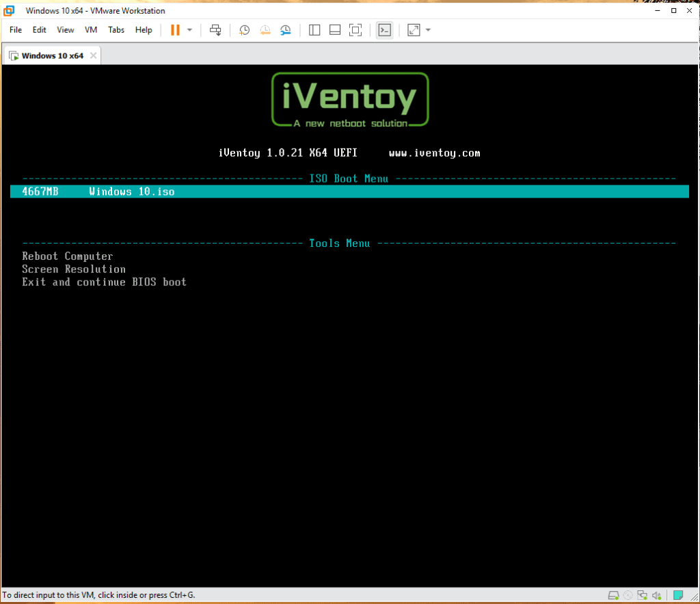Close the Windows 10 x64 tab
Viewport: 700px width, 604px height.
(x=93, y=55)
